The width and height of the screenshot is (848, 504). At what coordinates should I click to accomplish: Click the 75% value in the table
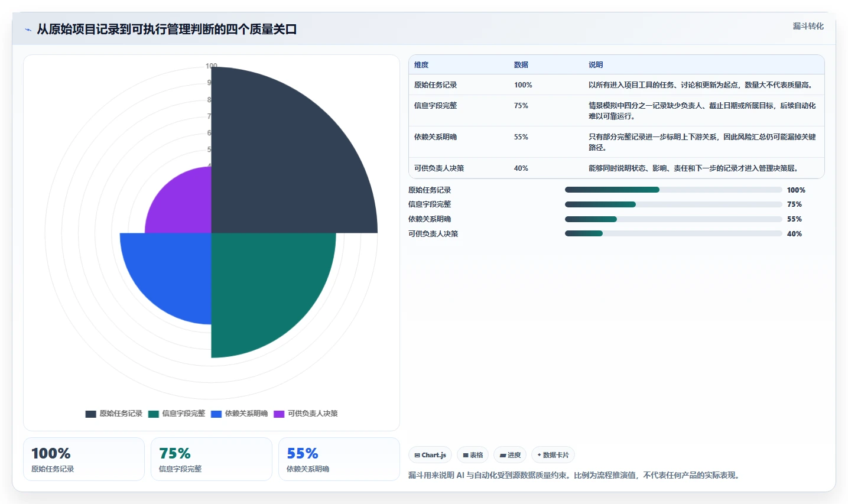point(521,106)
